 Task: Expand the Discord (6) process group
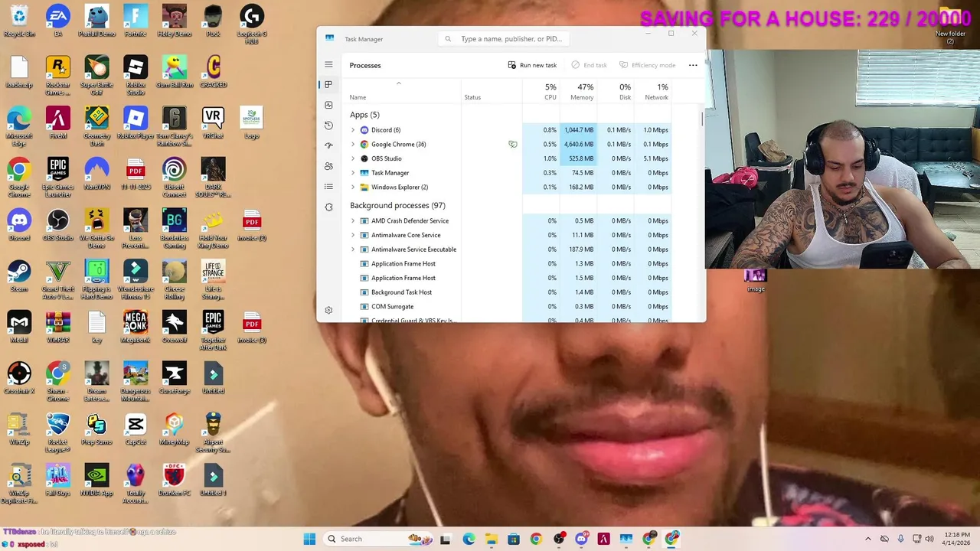point(353,130)
